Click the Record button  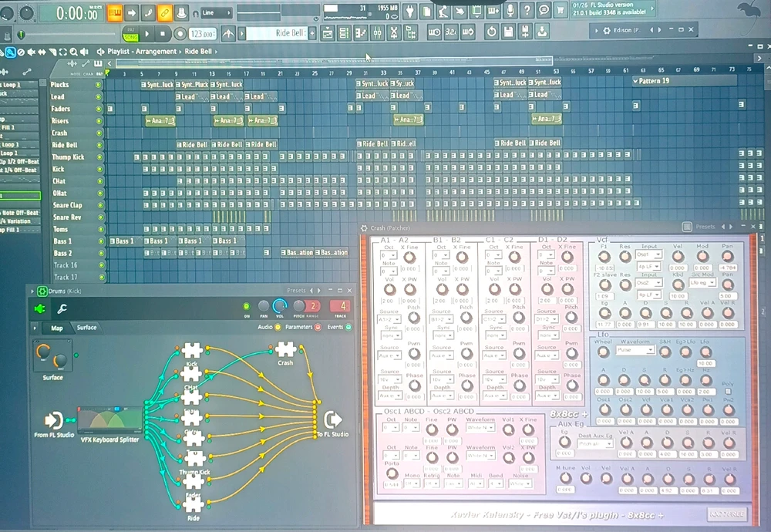pyautogui.click(x=180, y=33)
